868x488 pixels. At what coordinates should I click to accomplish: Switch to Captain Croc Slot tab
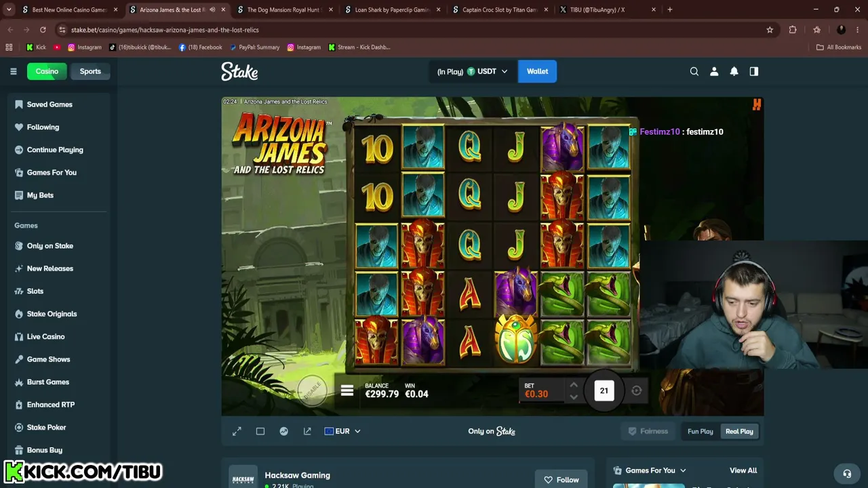[x=500, y=9]
